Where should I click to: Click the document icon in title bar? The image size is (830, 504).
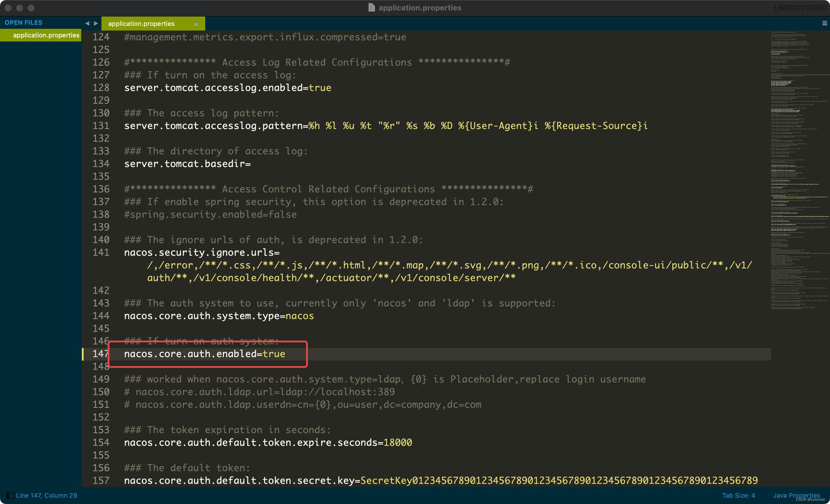[371, 8]
